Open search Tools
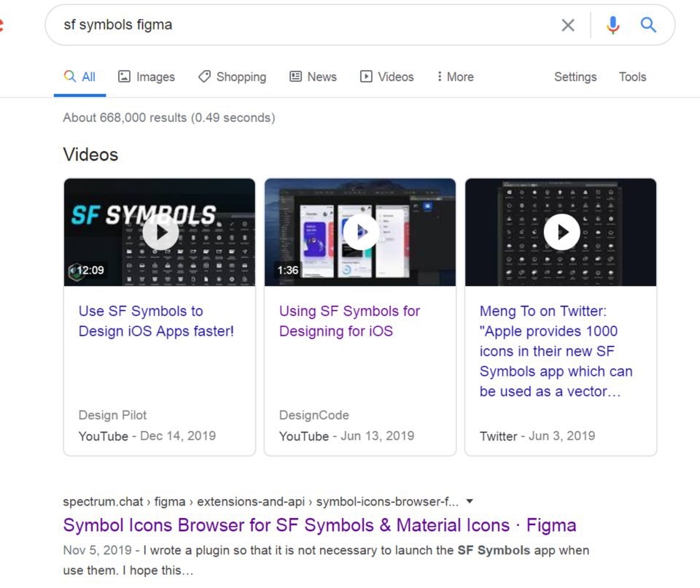 632,77
